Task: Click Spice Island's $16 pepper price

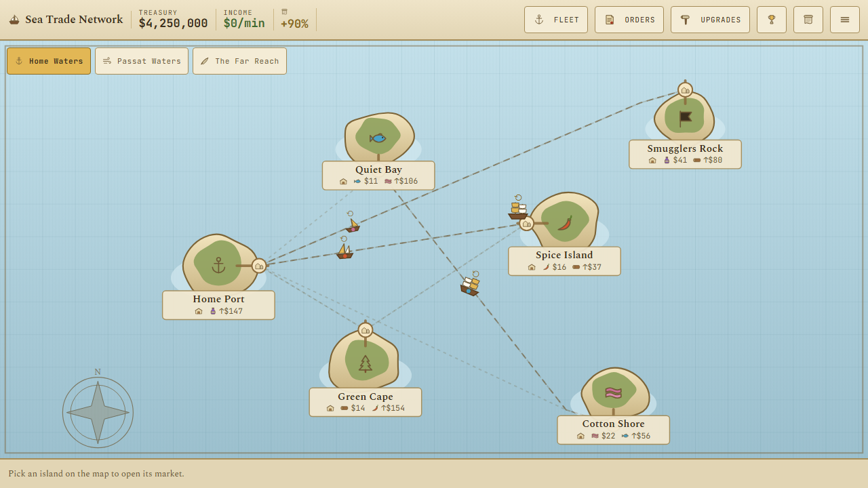Action: [x=559, y=268]
